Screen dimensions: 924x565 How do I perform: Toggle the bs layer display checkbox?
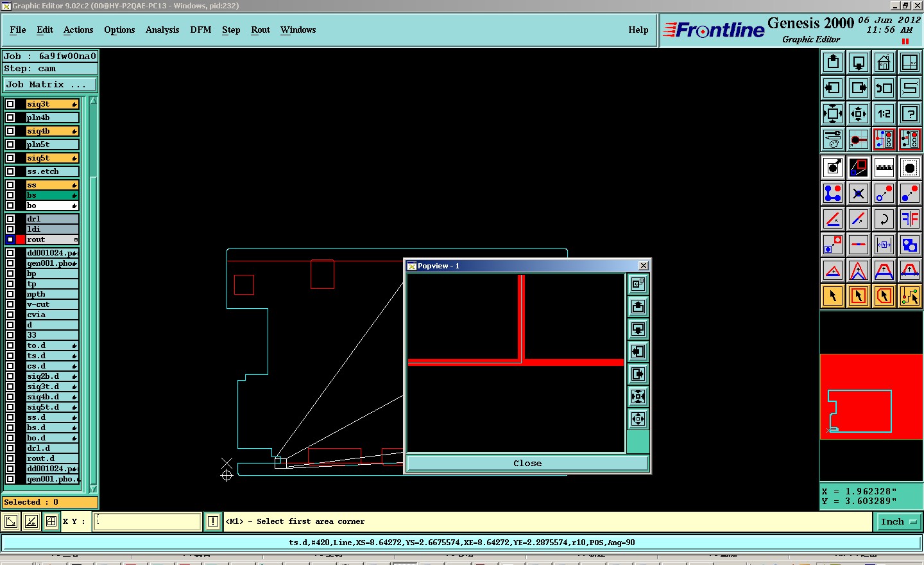10,195
